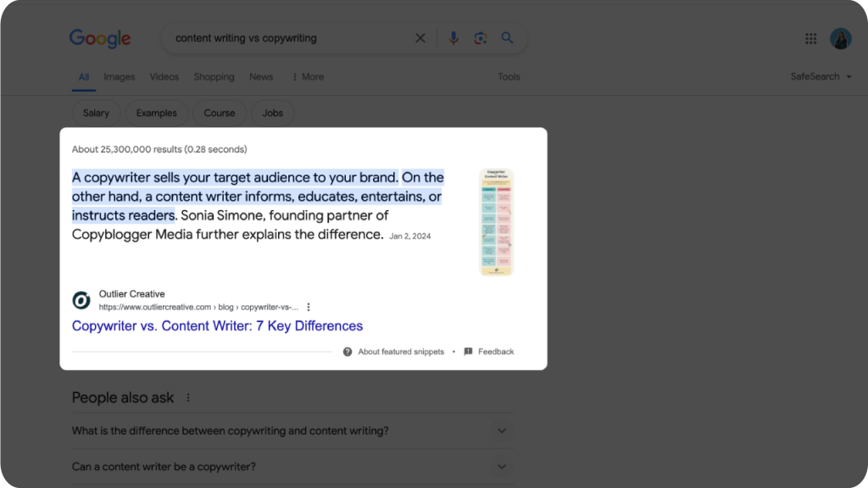The width and height of the screenshot is (868, 488).
Task: Expand 'What is the difference between copywriting' question
Action: (292, 431)
